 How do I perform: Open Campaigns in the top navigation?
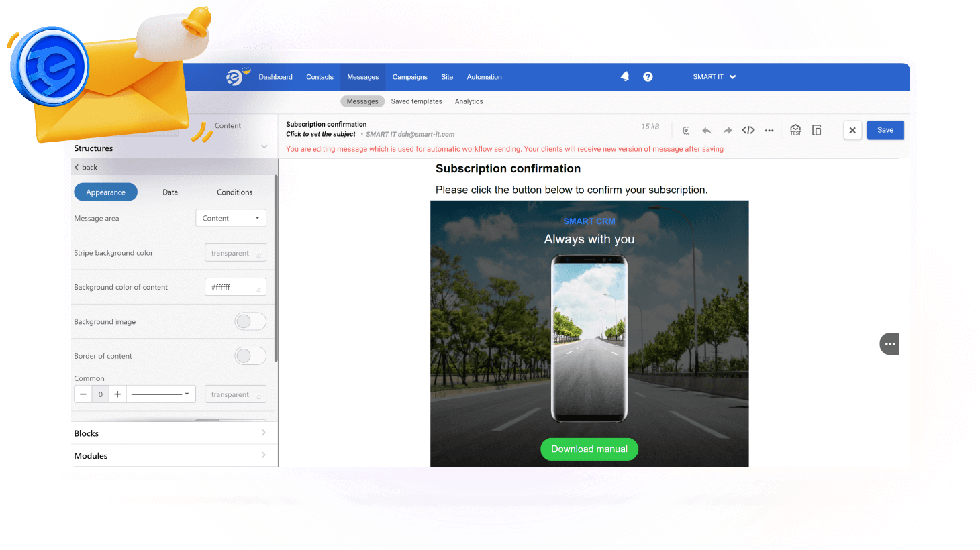(409, 77)
